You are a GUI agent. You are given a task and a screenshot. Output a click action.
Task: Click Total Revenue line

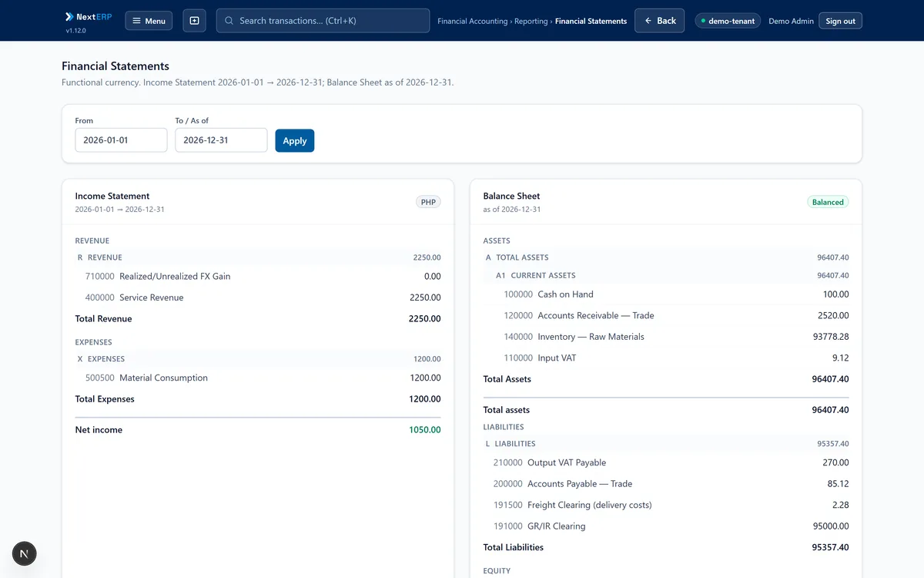tap(258, 318)
